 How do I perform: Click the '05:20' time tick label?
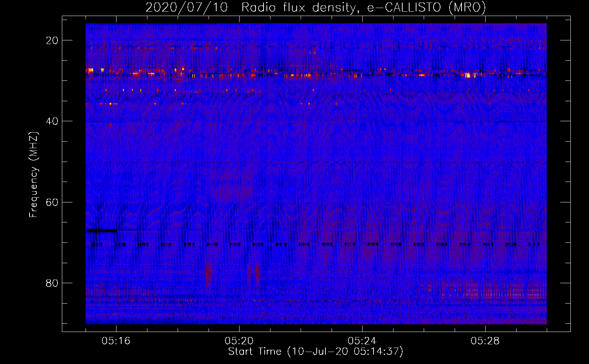tap(239, 341)
